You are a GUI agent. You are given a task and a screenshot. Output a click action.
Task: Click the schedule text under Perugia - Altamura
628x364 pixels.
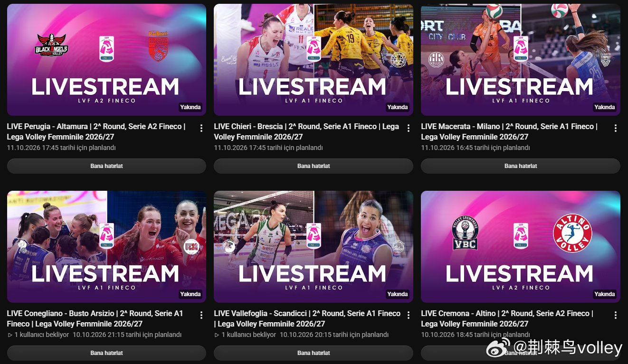click(x=61, y=148)
